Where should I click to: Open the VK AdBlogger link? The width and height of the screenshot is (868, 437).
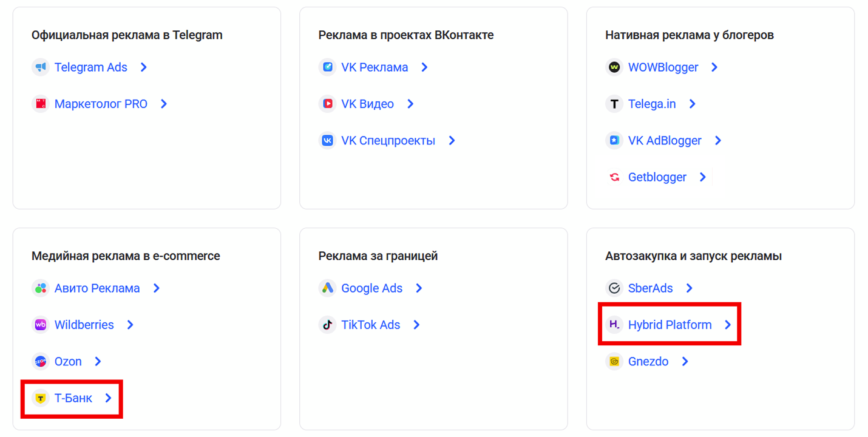tap(665, 140)
